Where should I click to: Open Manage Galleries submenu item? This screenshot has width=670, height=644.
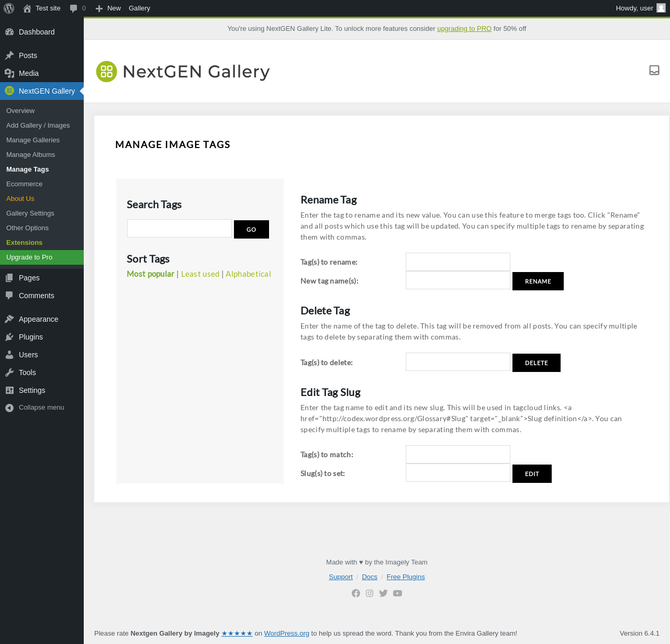(33, 140)
